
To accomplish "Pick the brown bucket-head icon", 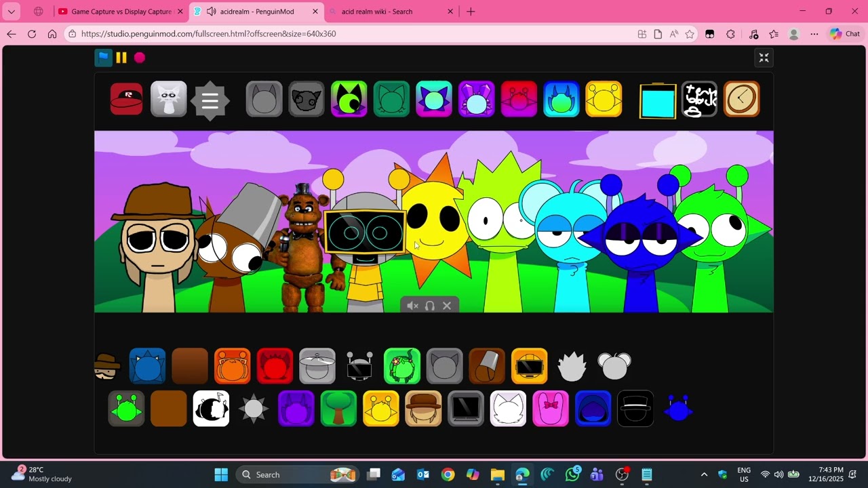I will tap(487, 366).
